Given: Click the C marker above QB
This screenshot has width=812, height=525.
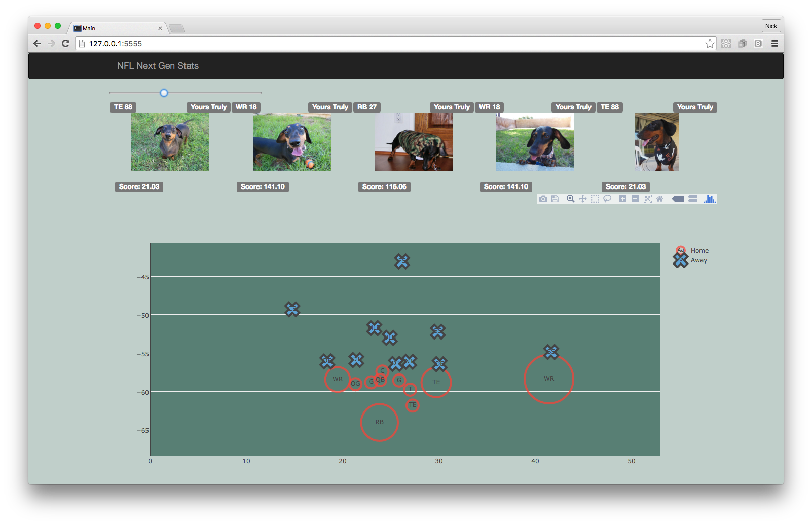Looking at the screenshot, I should coord(382,371).
